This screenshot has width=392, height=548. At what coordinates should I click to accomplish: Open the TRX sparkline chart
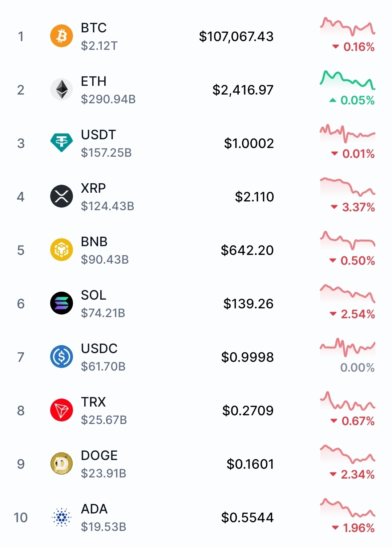tap(347, 401)
